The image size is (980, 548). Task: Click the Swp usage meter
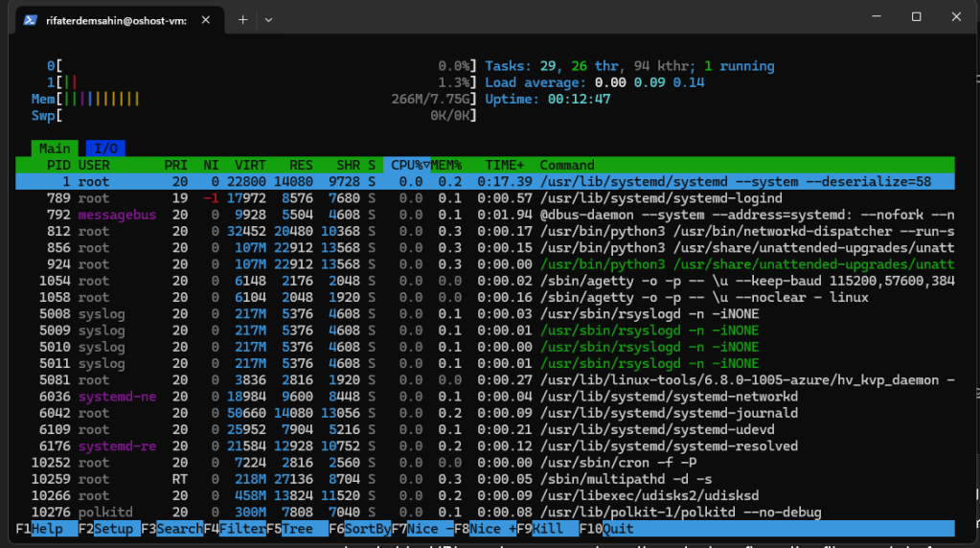coord(255,116)
